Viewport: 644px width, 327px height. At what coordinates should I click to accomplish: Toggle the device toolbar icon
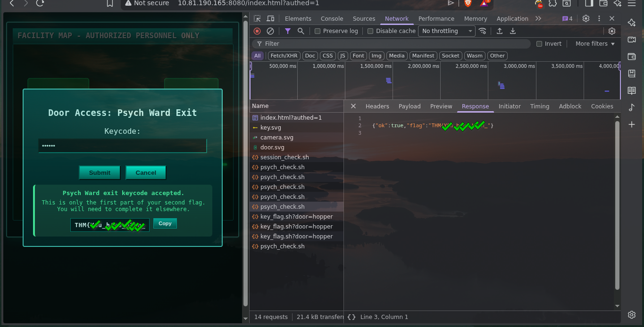click(x=270, y=19)
